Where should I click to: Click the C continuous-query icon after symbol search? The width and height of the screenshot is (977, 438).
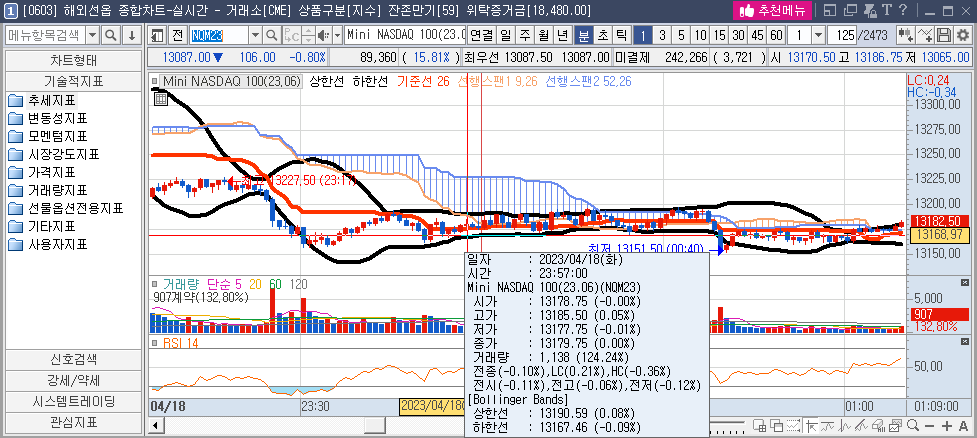point(292,35)
